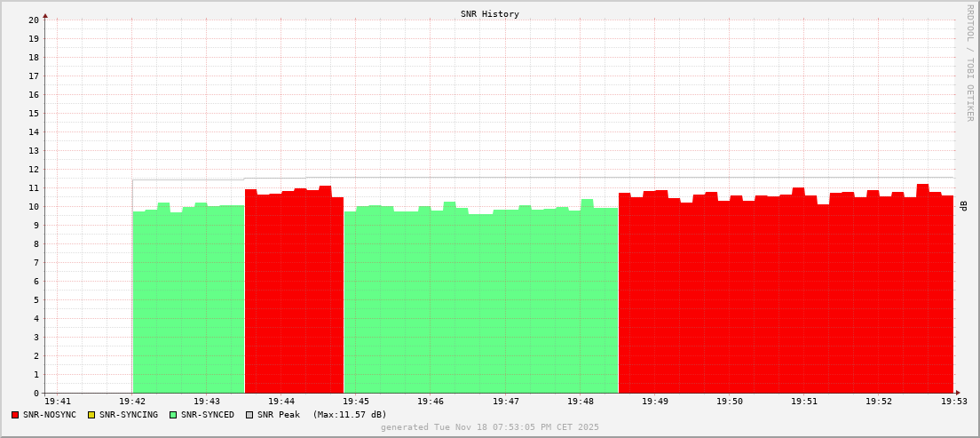The image size is (980, 438).
Task: Click the 19:45 time axis label
Action: point(356,402)
